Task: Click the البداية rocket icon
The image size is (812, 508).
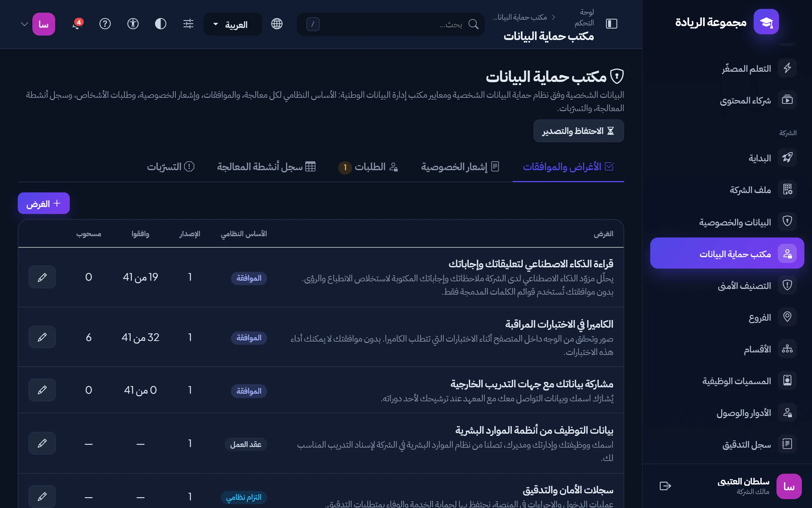Action: pyautogui.click(x=787, y=157)
